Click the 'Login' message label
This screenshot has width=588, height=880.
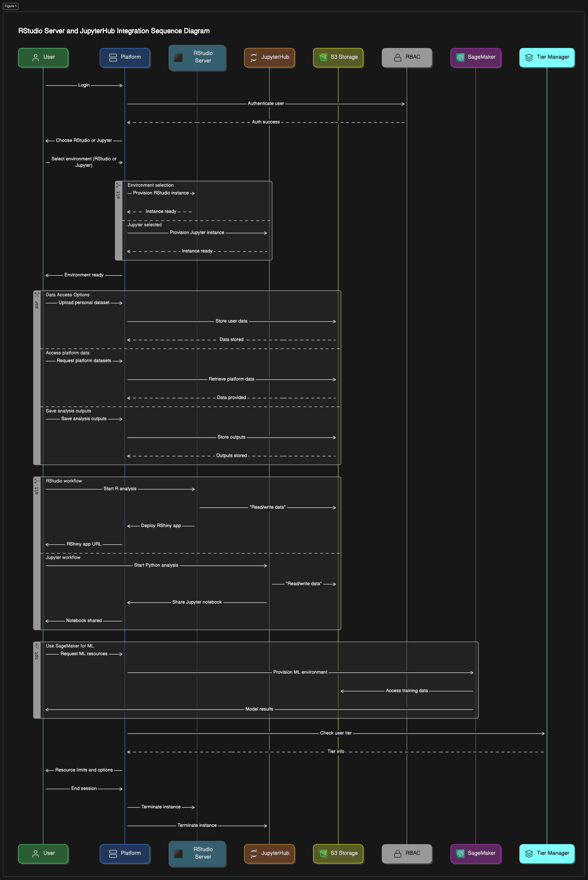pyautogui.click(x=84, y=85)
